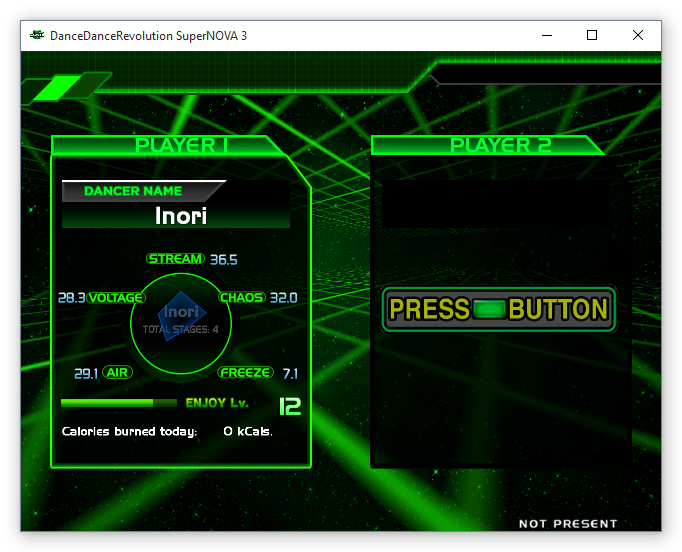Click the VOLTAGE radar label
This screenshot has height=552, width=682.
[116, 298]
